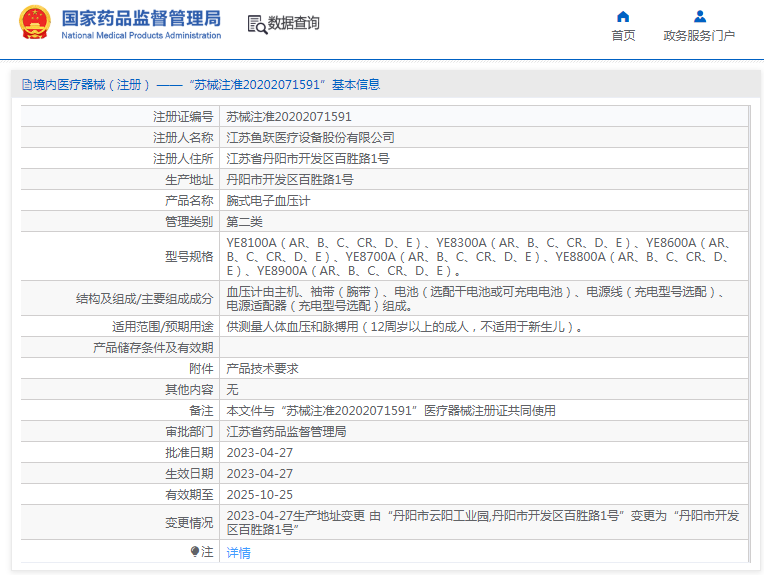Click the 政务服务门户 user icon

pos(700,17)
